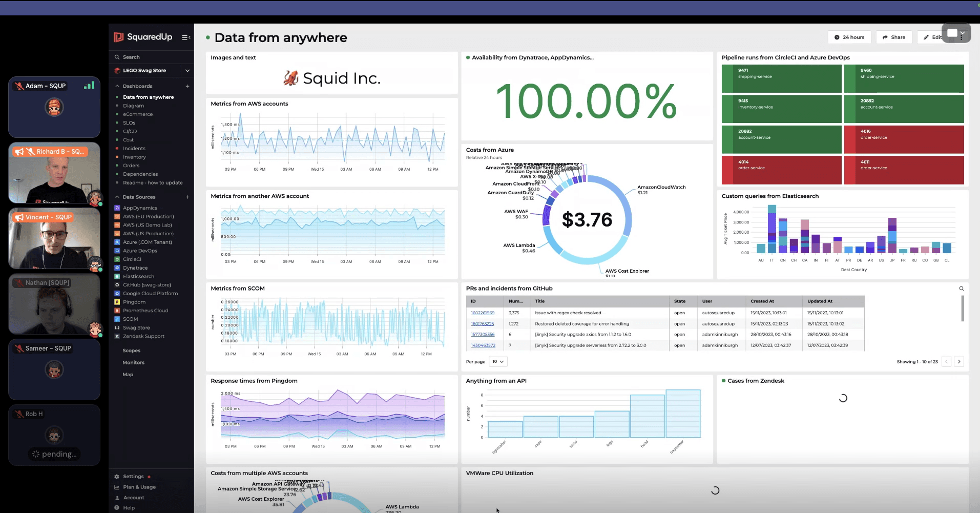Go to next page of GitHub table

959,362
